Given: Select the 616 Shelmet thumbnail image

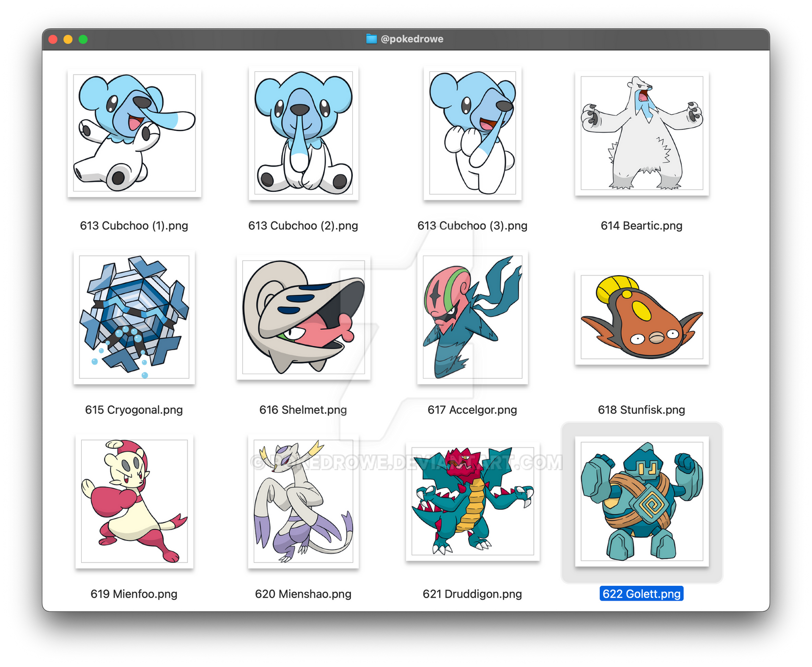Looking at the screenshot, I should [303, 317].
